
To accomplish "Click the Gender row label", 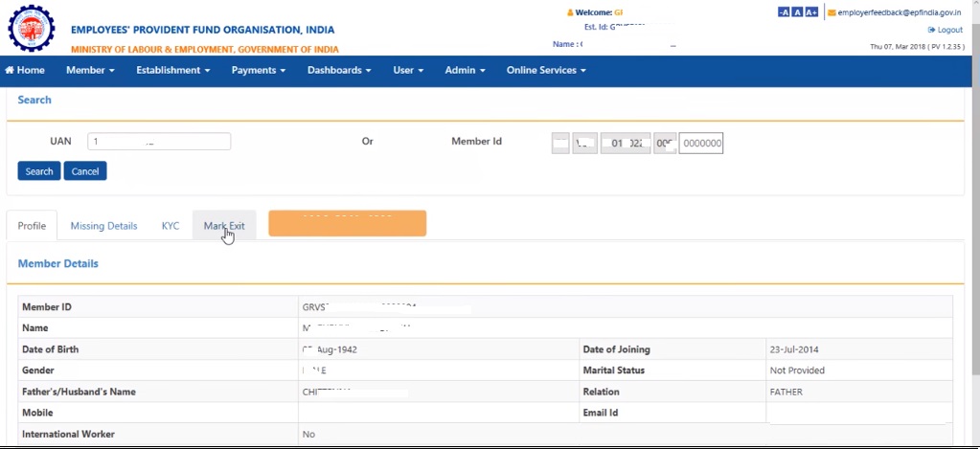I will 38,370.
